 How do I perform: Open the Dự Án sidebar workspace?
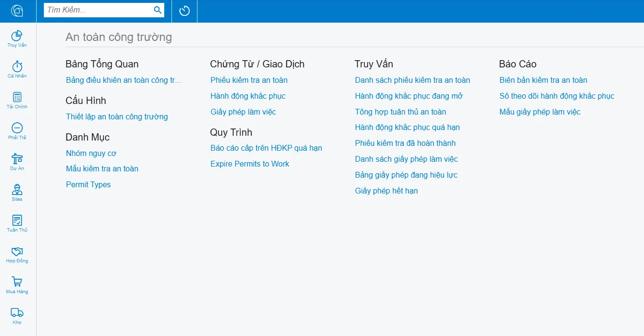[17, 162]
